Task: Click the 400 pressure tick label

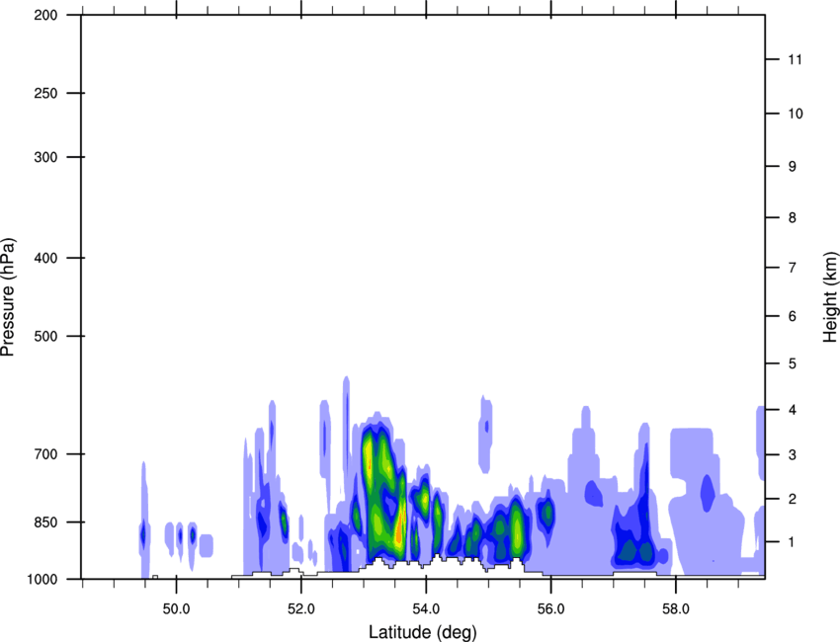Action: (45, 258)
